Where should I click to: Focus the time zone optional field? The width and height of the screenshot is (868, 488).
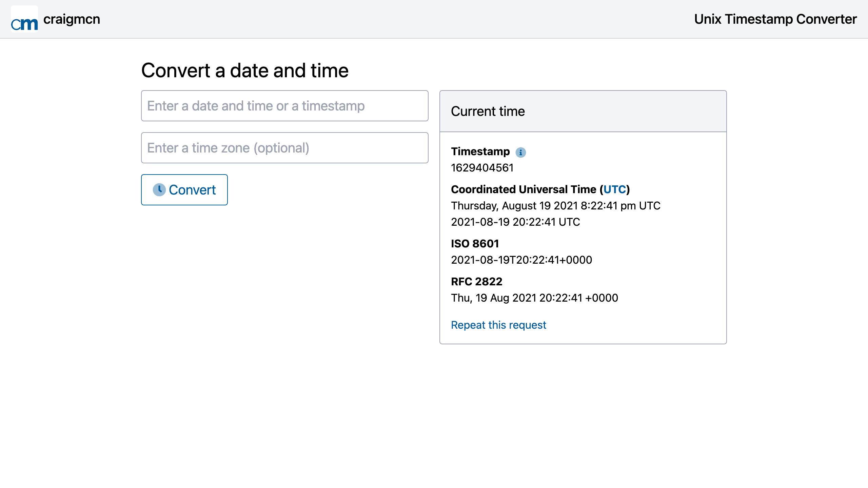[x=285, y=148]
